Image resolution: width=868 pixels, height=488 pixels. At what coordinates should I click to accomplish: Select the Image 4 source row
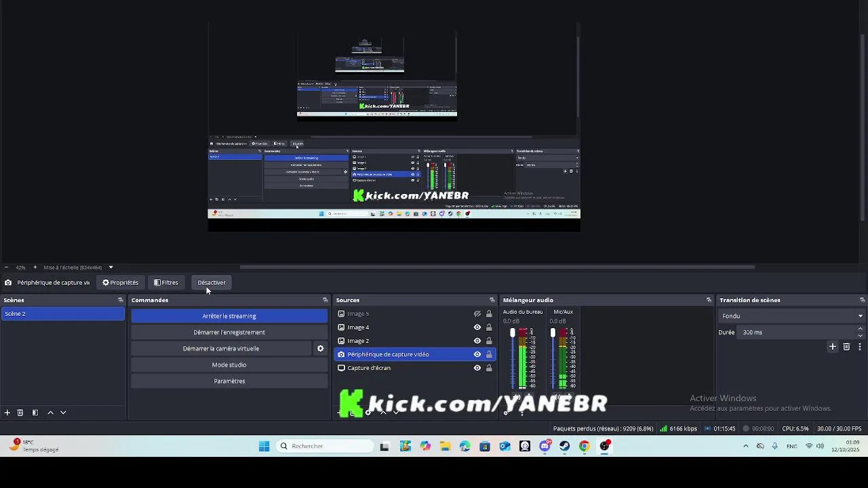coord(415,327)
